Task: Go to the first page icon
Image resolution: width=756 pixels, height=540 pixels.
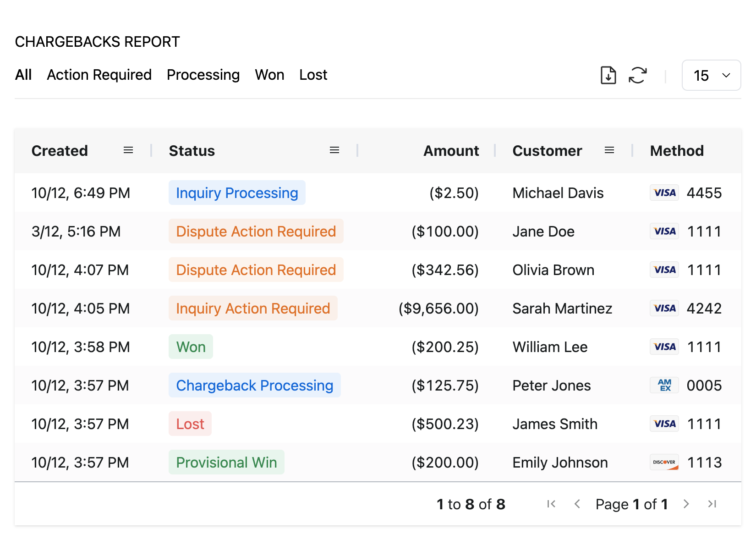Action: click(x=551, y=504)
